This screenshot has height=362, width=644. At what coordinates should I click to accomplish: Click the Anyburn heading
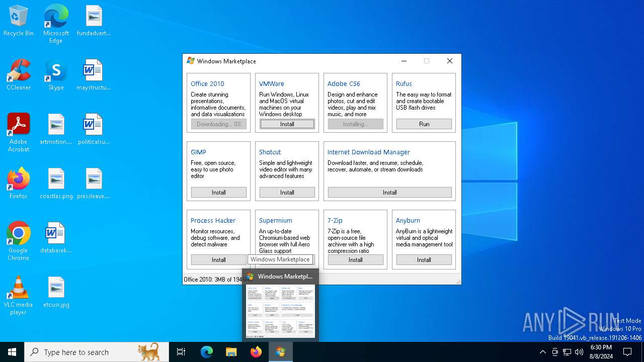tap(408, 221)
